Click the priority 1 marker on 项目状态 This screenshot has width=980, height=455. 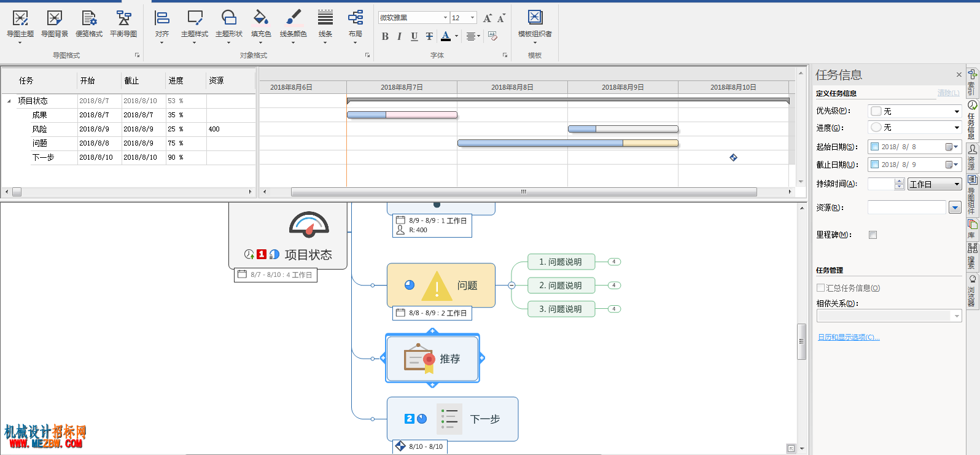[262, 254]
